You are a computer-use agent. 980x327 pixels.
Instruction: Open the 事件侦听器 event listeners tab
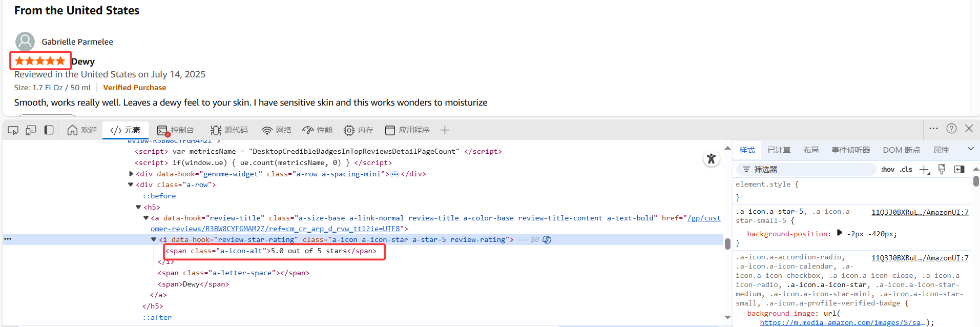851,150
